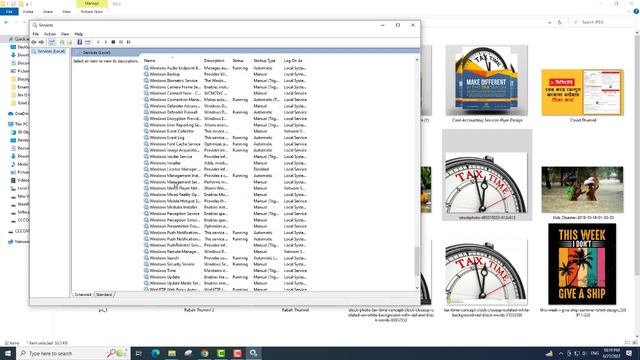
Task: Click the taskbar search box
Action: point(73,353)
